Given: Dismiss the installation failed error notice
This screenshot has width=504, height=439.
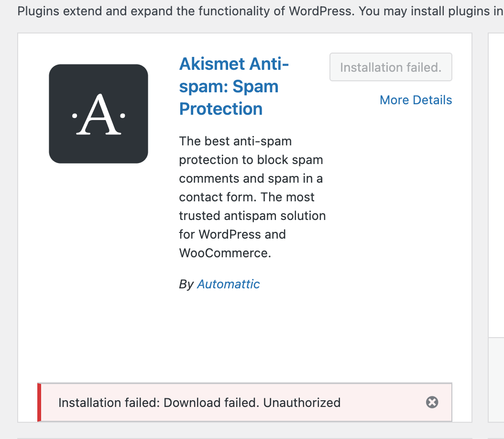Looking at the screenshot, I should coord(432,402).
